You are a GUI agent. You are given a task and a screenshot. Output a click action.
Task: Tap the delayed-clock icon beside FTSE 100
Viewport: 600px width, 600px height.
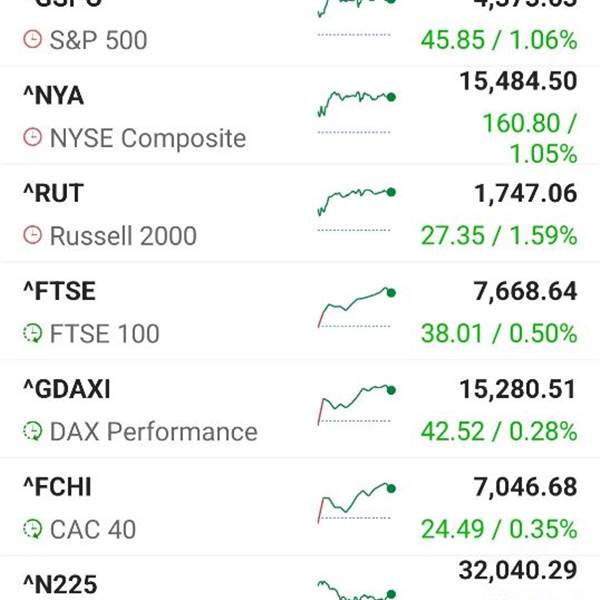pos(33,333)
